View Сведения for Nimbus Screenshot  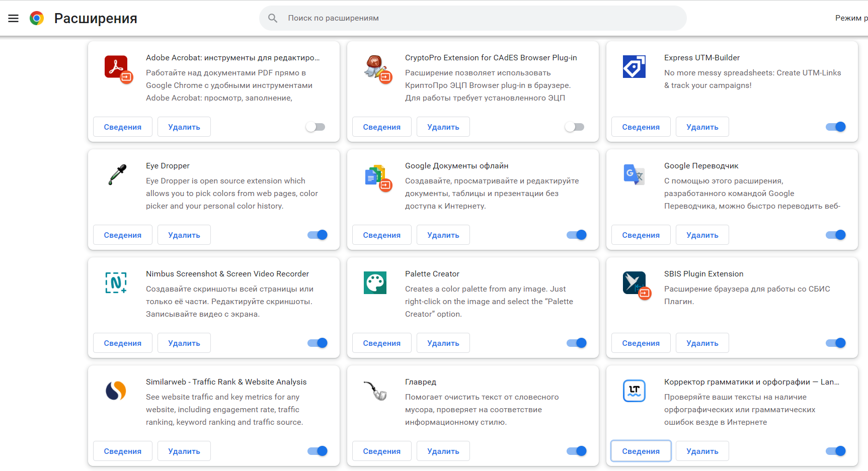point(123,343)
